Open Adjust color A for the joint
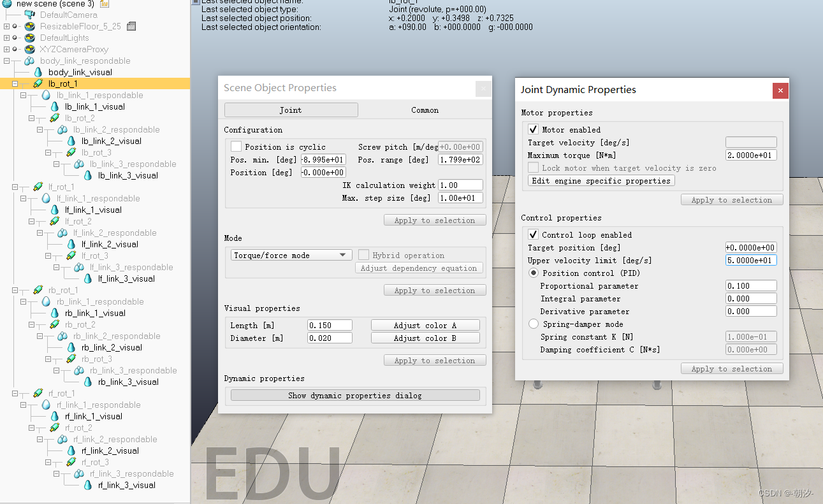The width and height of the screenshot is (823, 504). 425,324
